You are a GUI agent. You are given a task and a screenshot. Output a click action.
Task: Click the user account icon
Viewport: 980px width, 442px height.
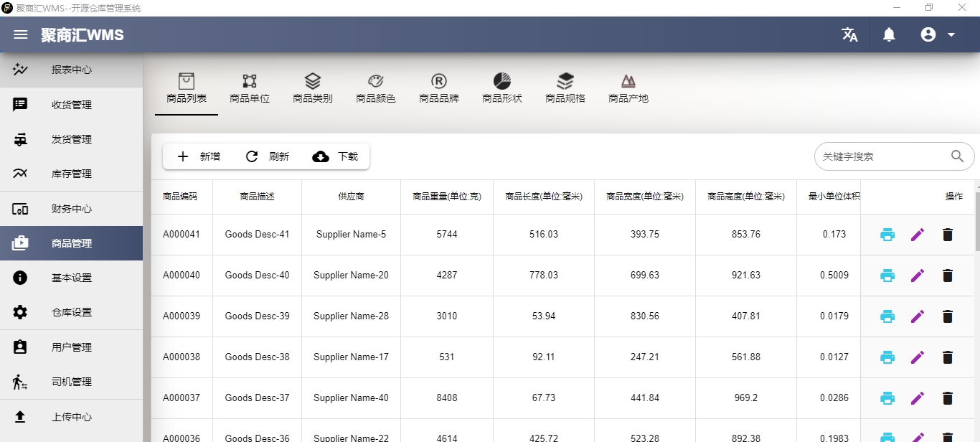[928, 34]
